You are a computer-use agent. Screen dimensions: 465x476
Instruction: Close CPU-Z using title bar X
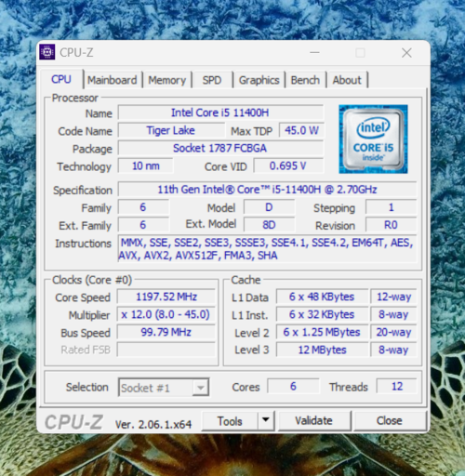pos(406,53)
